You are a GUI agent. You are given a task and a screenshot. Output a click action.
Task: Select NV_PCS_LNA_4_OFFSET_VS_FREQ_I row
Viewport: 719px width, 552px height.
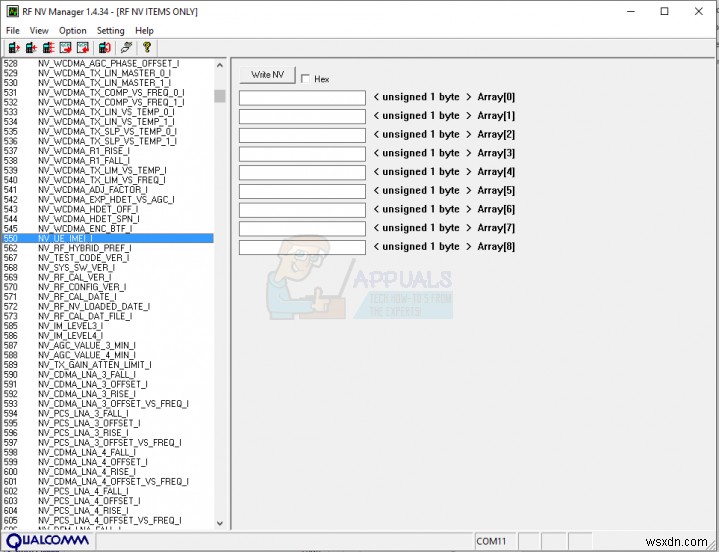click(108, 520)
